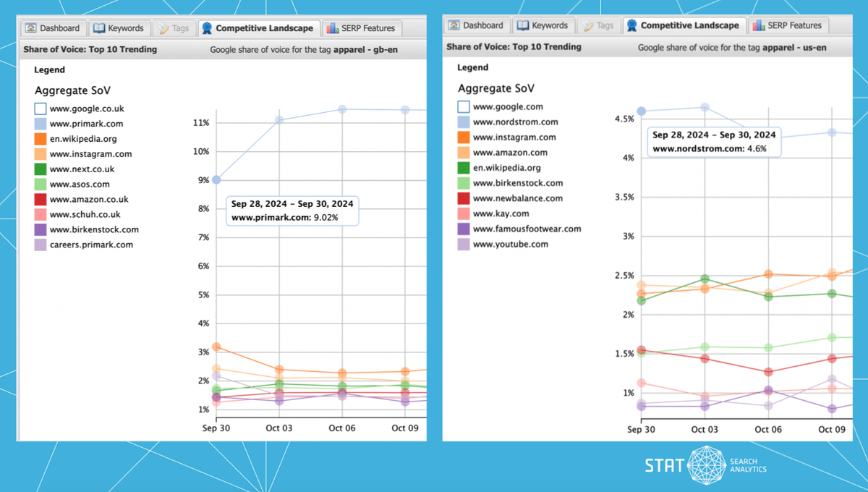
Task: Select the Competitive Landscape icon, right panel
Action: tap(632, 25)
